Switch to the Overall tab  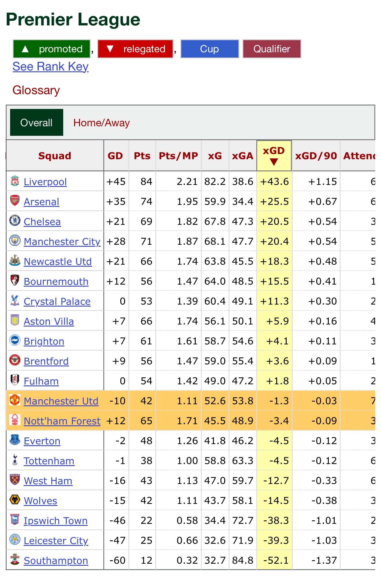point(37,123)
